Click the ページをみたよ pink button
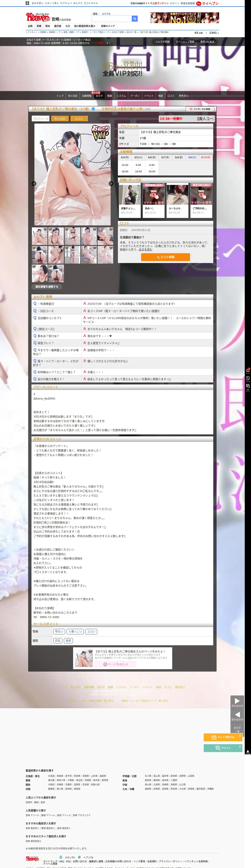This screenshot has height=868, width=251. pyautogui.click(x=115, y=664)
